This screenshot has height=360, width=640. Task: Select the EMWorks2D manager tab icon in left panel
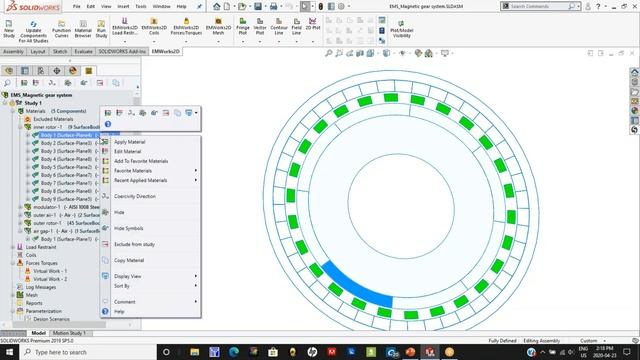point(89,71)
